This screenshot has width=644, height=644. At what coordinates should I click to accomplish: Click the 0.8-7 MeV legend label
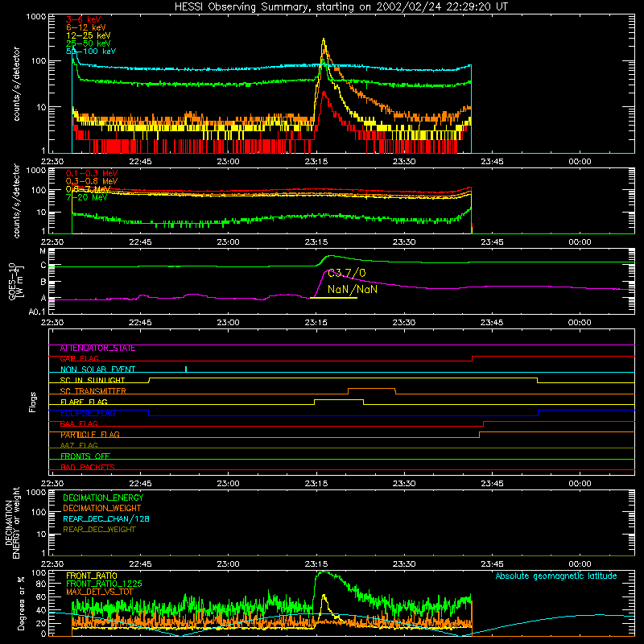(88, 189)
